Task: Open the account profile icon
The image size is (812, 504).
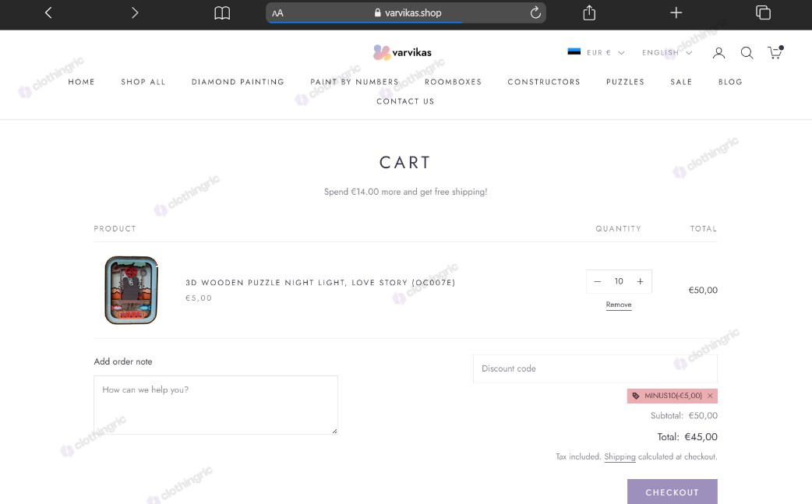Action: coord(718,52)
